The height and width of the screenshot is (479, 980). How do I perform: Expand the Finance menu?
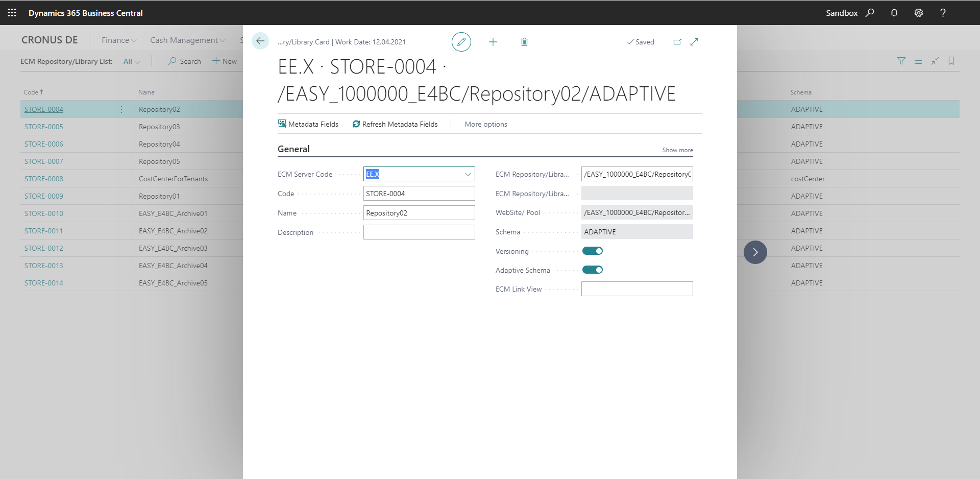click(118, 40)
